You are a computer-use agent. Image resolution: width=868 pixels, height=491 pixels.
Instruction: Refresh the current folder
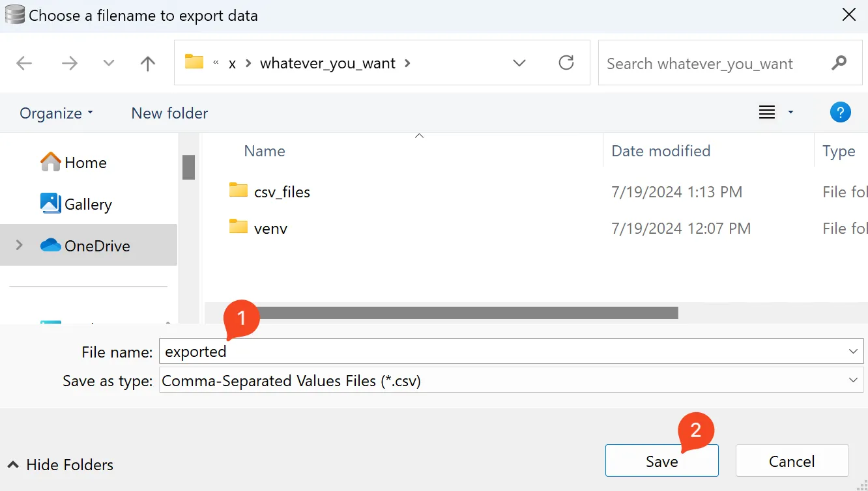pyautogui.click(x=566, y=63)
